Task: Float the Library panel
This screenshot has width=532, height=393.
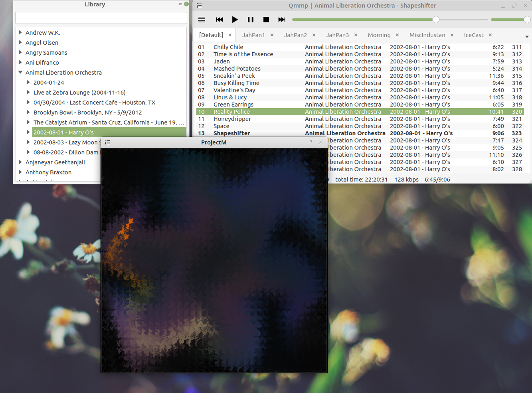Action: 180,4
